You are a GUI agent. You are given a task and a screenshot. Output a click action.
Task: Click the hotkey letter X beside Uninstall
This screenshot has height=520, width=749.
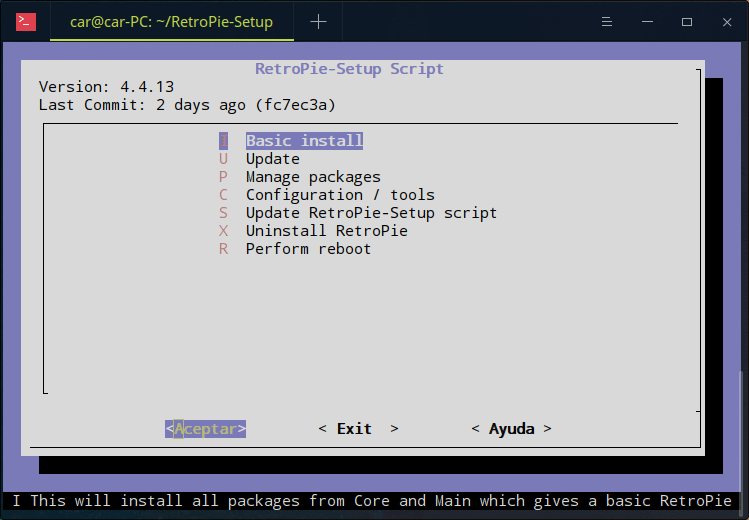(x=224, y=231)
